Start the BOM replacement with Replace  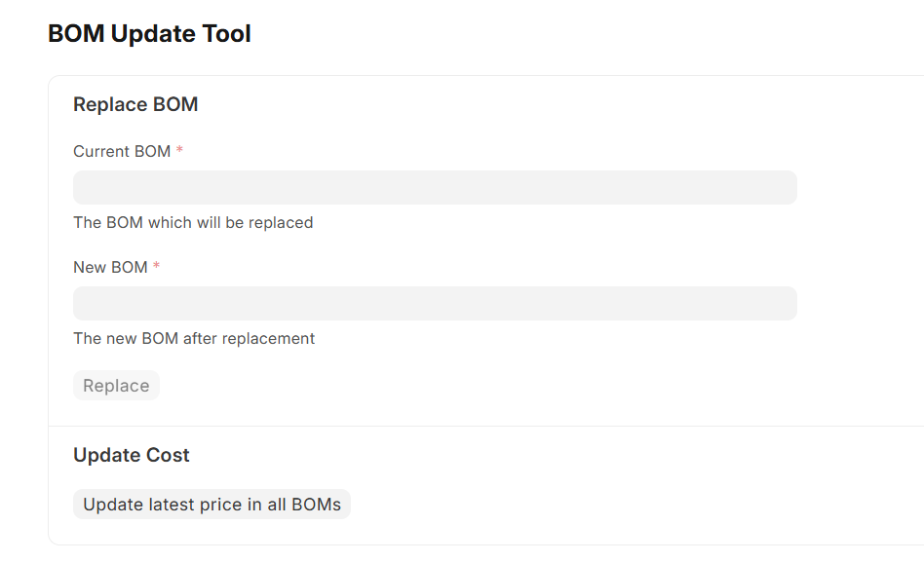[116, 385]
